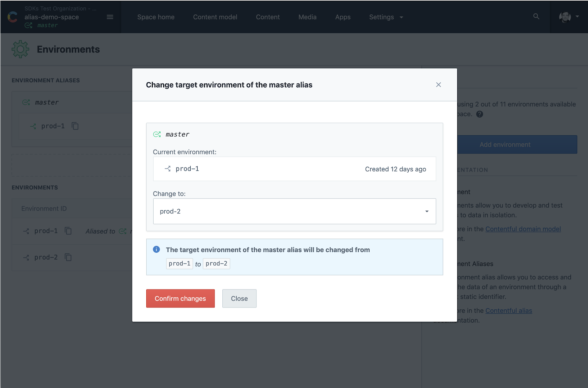Click Created 12 days ago text
The width and height of the screenshot is (588, 388).
395,169
